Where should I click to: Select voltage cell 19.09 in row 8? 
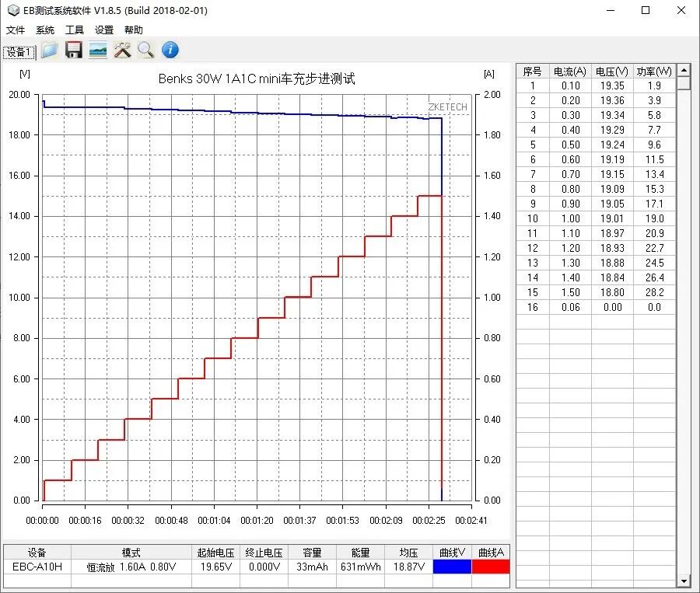point(612,189)
